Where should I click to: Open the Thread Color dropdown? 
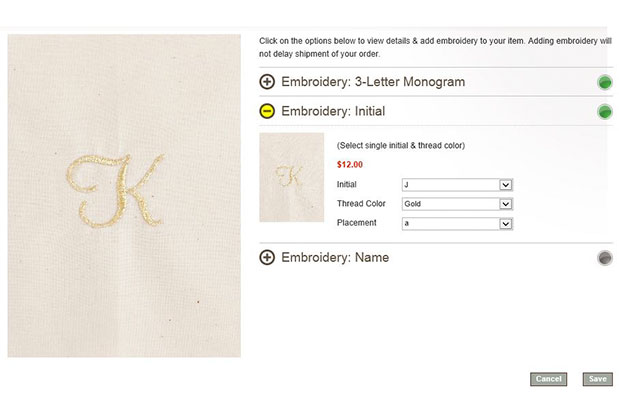tap(456, 204)
